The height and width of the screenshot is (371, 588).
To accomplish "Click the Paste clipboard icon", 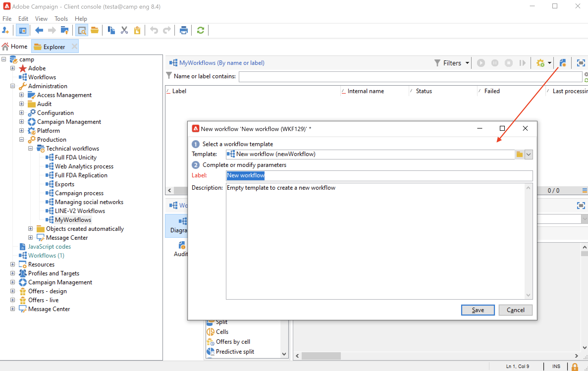I will (137, 30).
